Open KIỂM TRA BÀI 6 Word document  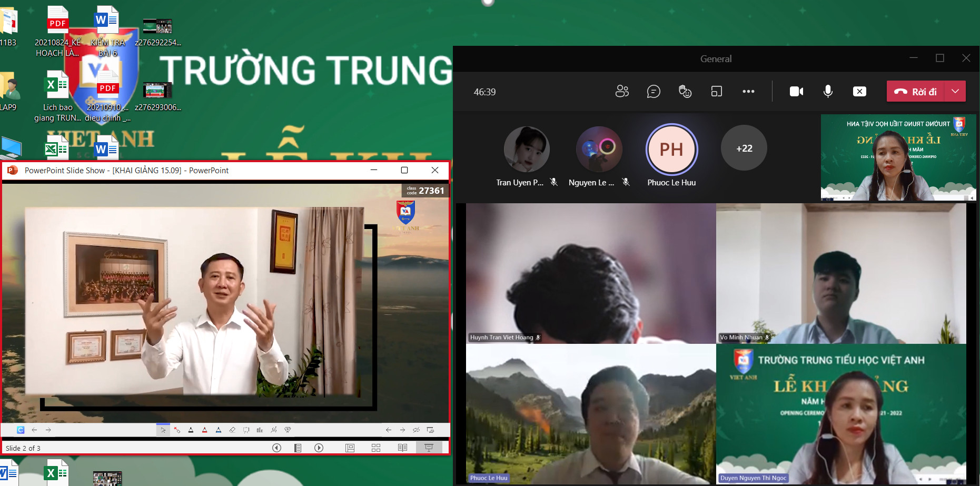click(x=107, y=32)
